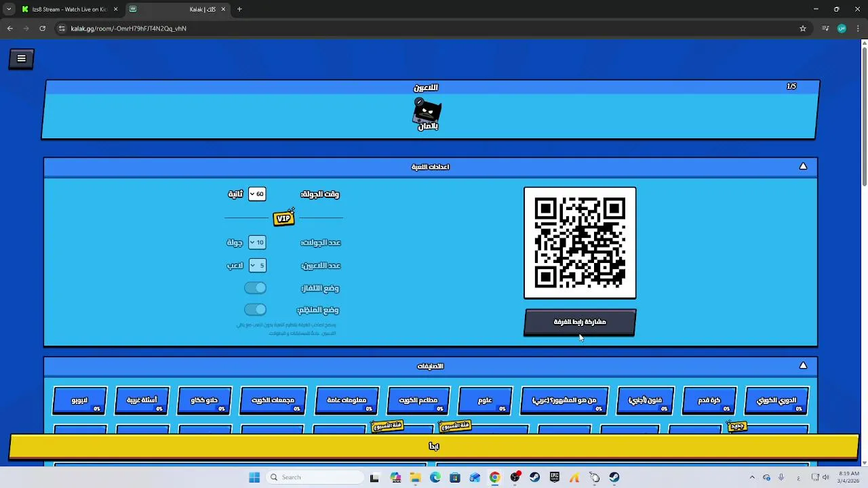Toggle the وضع التلفاز TV mode switch
The height and width of the screenshot is (488, 868).
[x=256, y=288]
